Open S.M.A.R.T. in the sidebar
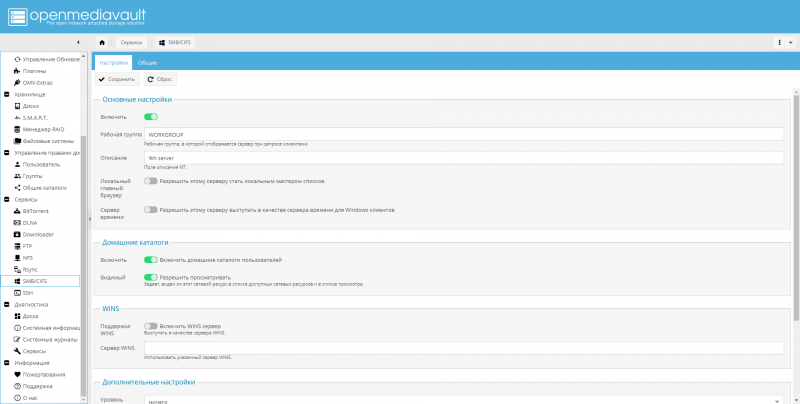 (35, 118)
